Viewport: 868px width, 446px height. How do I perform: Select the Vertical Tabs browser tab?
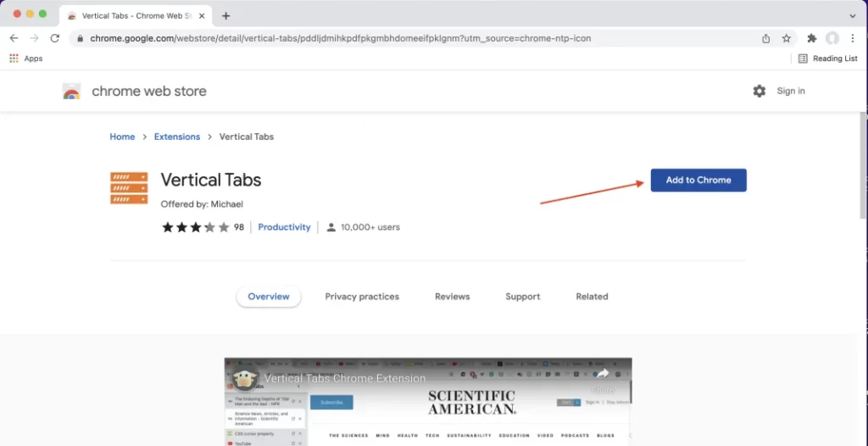tap(136, 16)
